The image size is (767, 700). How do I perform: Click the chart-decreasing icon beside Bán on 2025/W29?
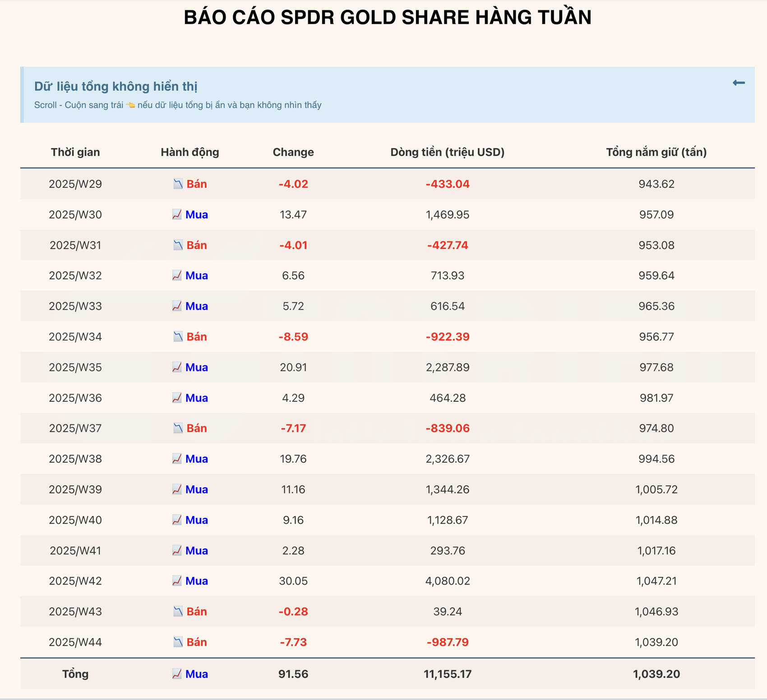[178, 184]
